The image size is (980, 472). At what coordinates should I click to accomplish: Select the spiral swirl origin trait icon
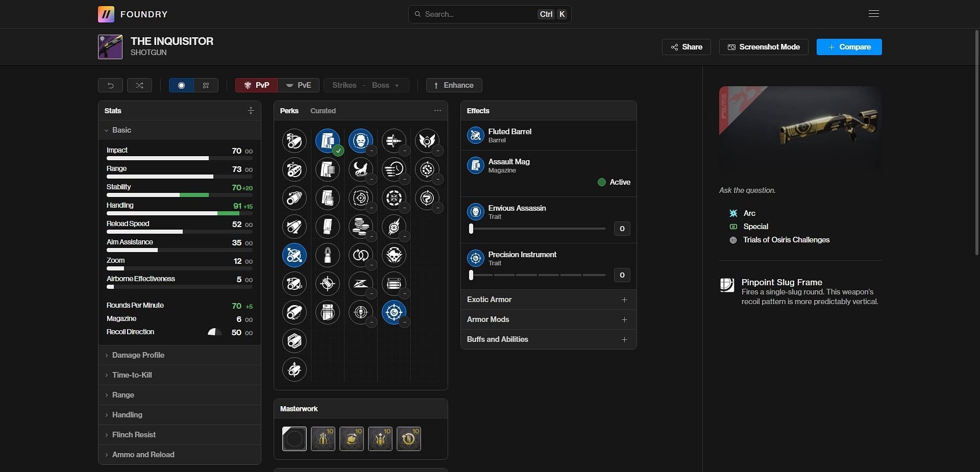tap(427, 197)
